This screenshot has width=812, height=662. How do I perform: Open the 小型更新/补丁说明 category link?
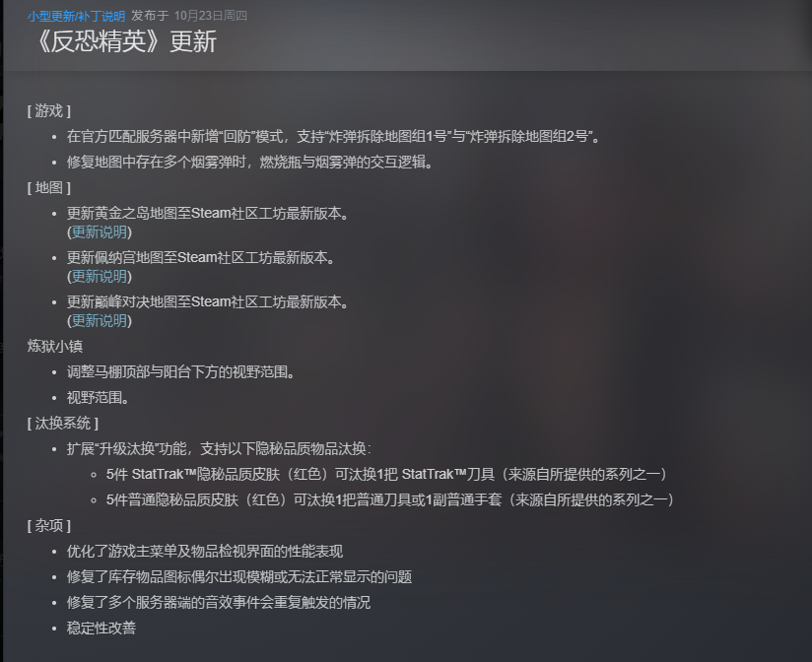click(76, 16)
